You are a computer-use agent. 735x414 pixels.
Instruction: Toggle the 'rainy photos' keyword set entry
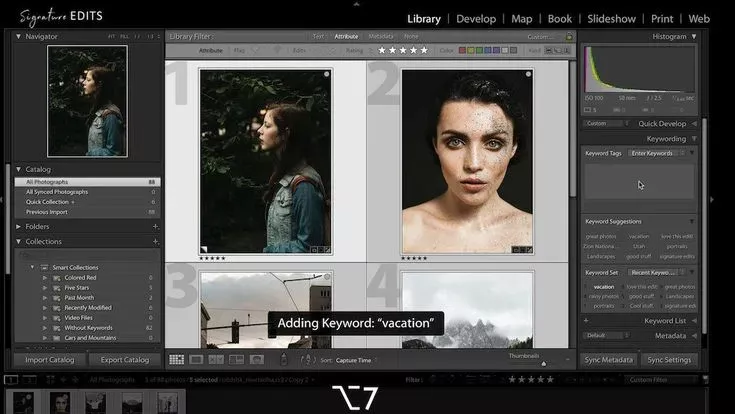coord(604,296)
